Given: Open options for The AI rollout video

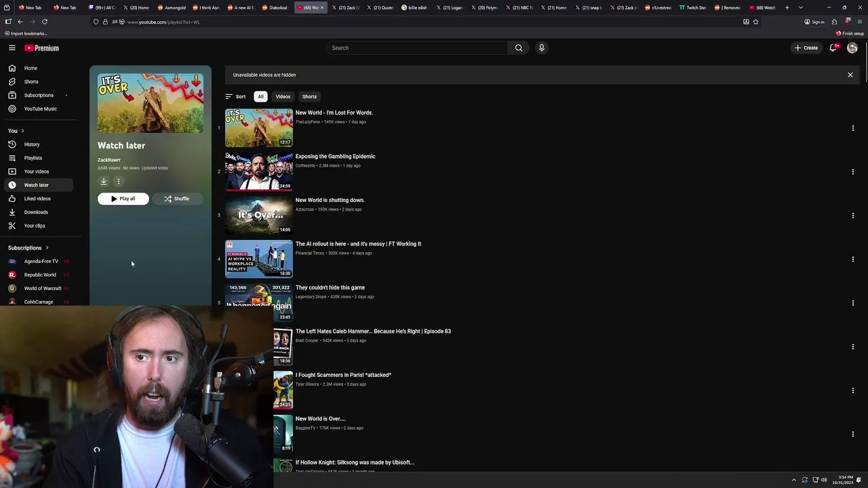Looking at the screenshot, I should click(853, 260).
